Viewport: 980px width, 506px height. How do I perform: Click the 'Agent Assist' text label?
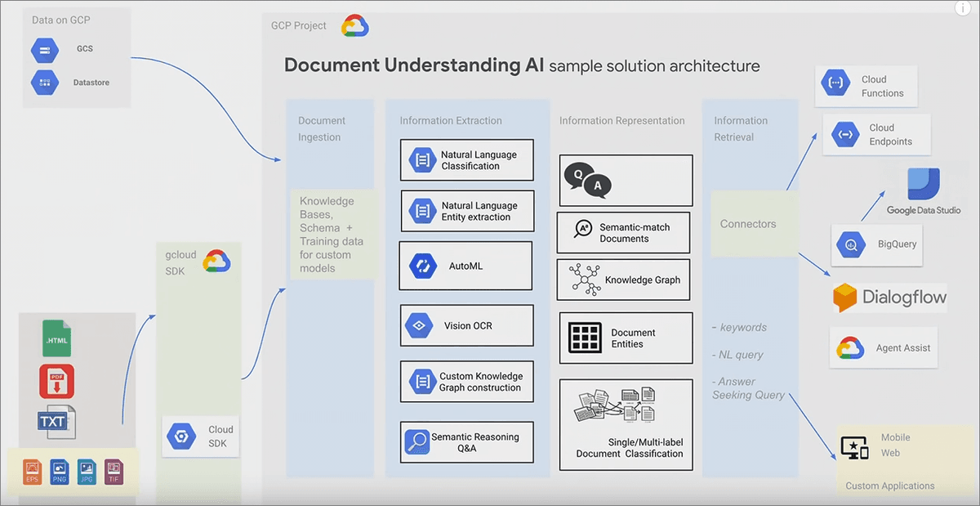click(x=903, y=348)
